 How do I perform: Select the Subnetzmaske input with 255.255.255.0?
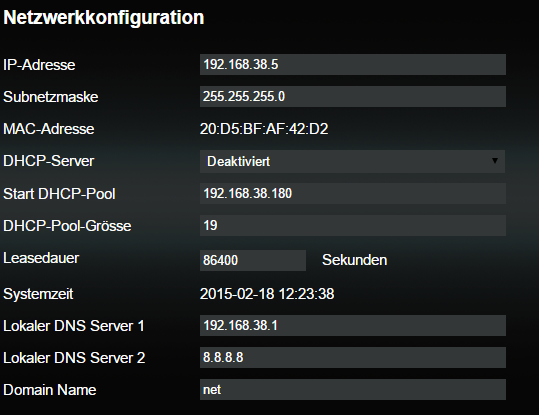tap(353, 96)
